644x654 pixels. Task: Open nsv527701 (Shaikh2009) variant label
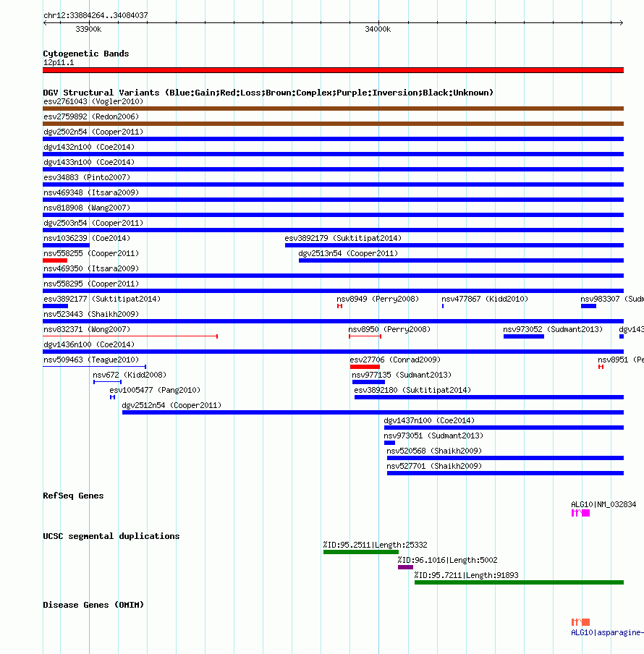pyautogui.click(x=434, y=467)
